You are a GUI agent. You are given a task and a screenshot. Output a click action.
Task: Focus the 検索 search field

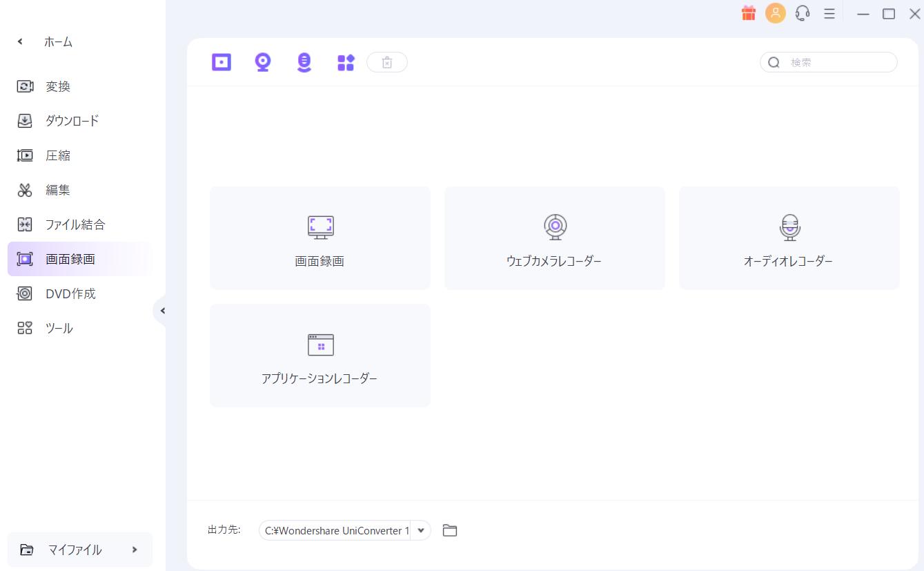[x=829, y=62]
